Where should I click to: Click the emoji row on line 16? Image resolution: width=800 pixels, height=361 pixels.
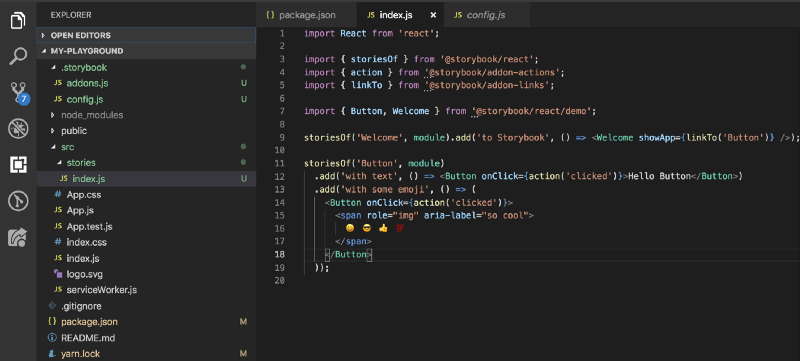click(374, 228)
